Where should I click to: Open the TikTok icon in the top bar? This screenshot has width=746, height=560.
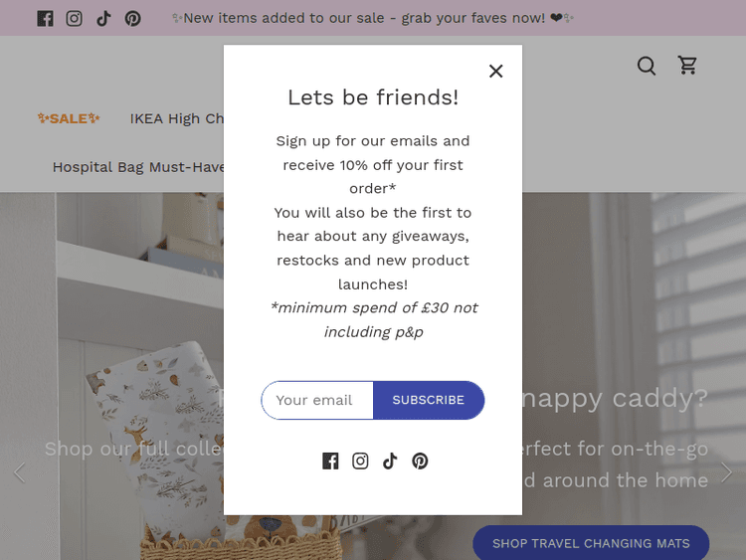(103, 18)
